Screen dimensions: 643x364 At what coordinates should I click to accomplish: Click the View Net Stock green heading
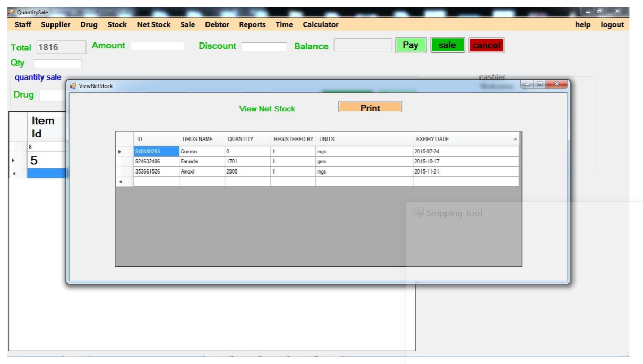(267, 109)
